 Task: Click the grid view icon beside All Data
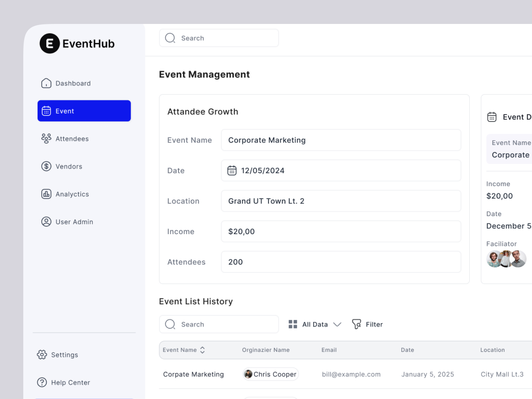[293, 324]
